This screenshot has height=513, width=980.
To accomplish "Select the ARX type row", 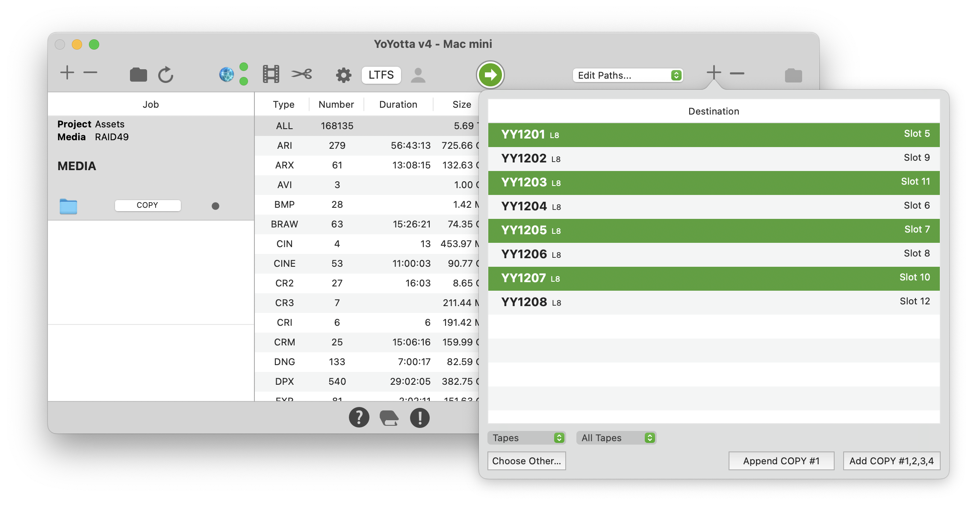I will (367, 165).
